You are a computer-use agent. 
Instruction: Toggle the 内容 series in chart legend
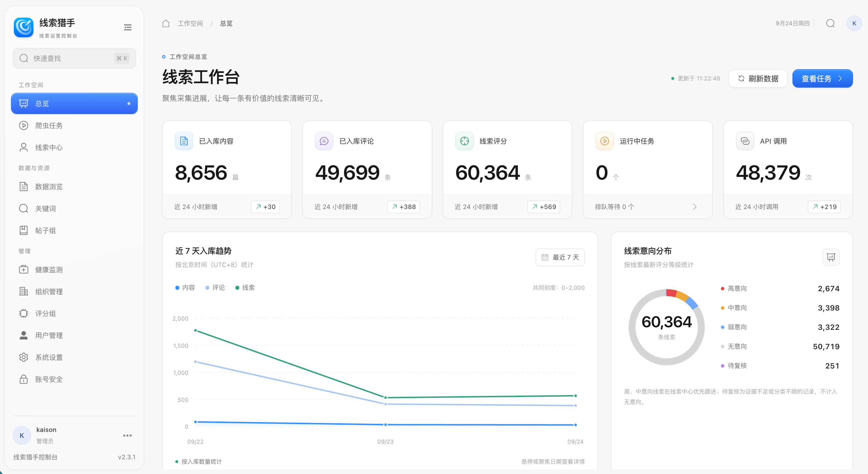pyautogui.click(x=185, y=288)
